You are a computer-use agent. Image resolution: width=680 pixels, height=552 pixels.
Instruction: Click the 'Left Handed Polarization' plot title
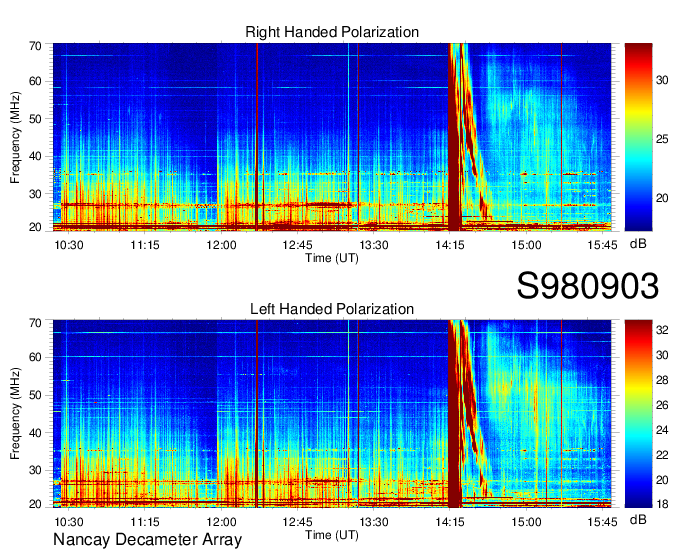coord(332,309)
